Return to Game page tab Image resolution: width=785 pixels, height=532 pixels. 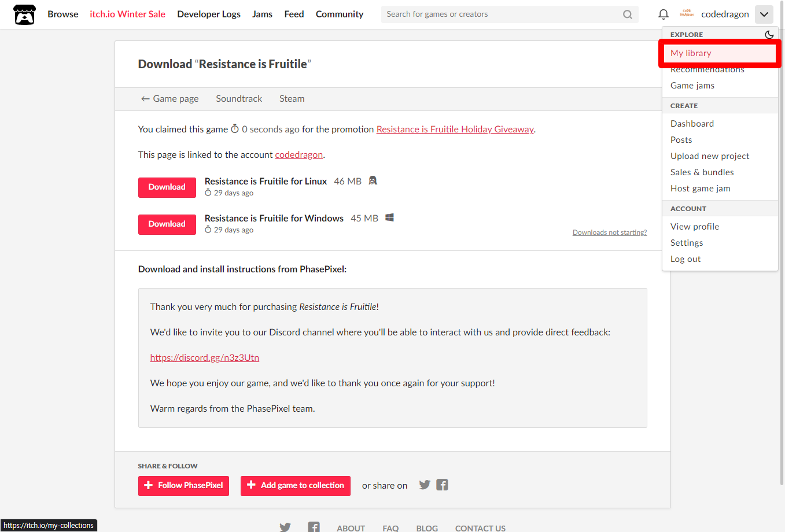169,99
